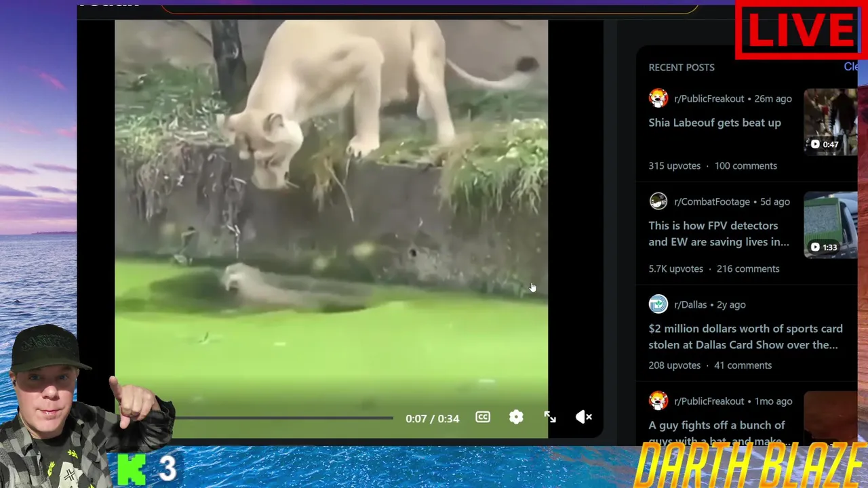The width and height of the screenshot is (868, 488).
Task: Click the "208 upvotes" text
Action: pos(674,365)
